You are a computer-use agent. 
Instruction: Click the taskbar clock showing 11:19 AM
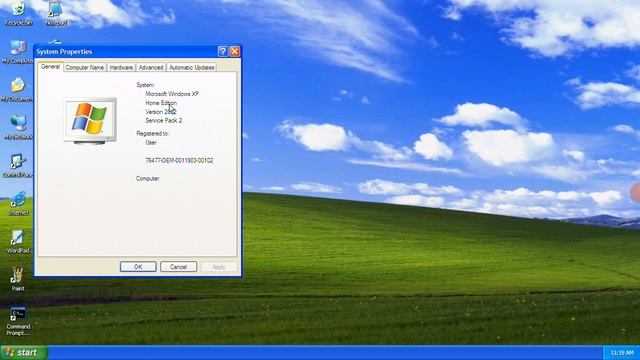click(x=622, y=353)
